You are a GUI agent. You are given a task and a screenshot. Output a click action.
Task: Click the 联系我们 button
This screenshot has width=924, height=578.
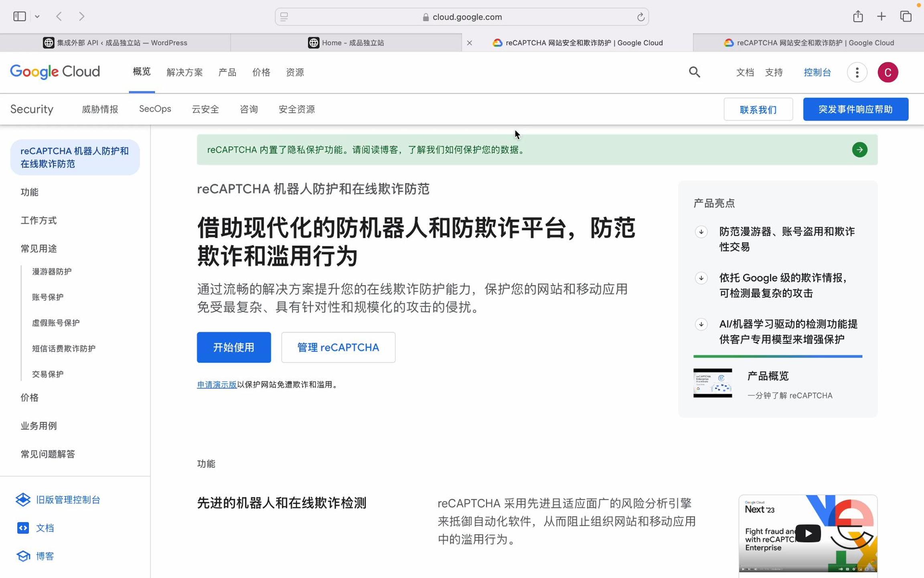[x=758, y=109]
